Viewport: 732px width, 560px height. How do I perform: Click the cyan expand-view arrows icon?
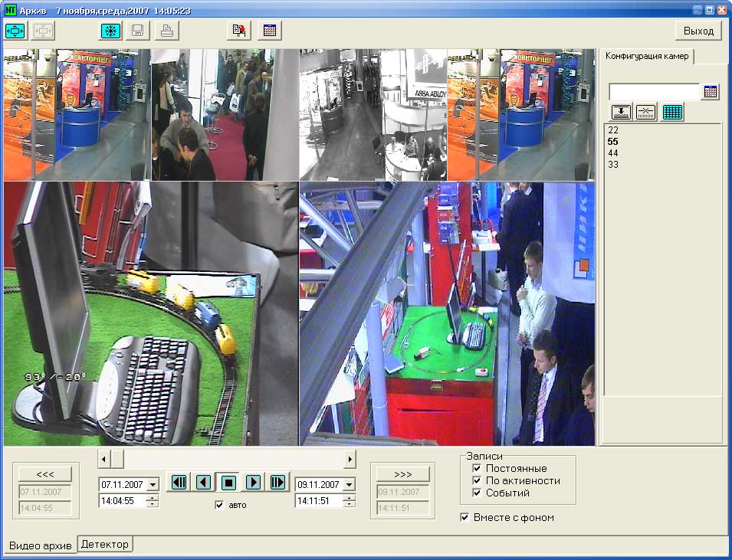click(x=15, y=31)
